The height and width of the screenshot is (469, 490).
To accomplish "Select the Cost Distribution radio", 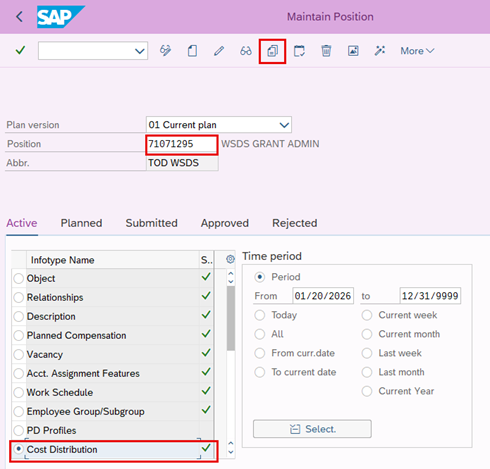I will pyautogui.click(x=19, y=449).
